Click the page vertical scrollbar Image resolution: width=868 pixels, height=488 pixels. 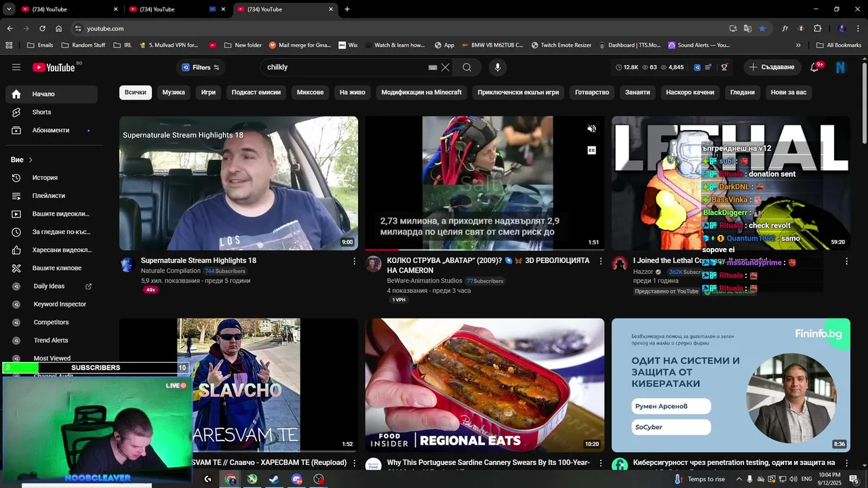(864, 102)
